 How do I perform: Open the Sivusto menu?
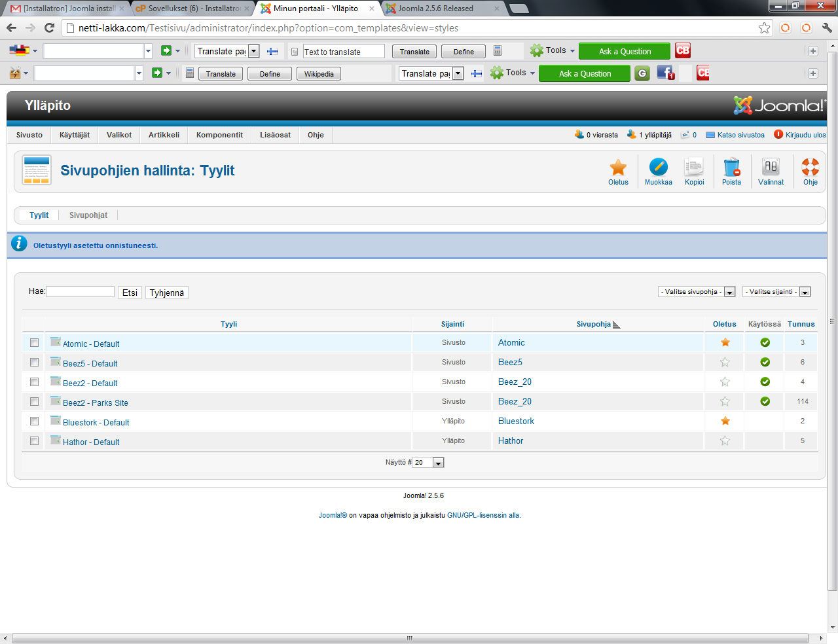pyautogui.click(x=29, y=135)
